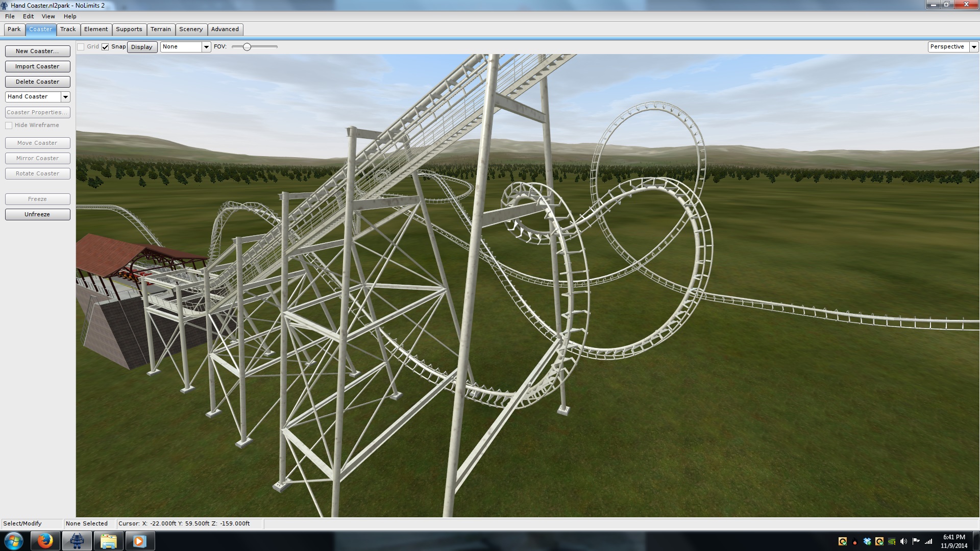Click the Windows Start orb
The image size is (980, 551).
point(14,541)
